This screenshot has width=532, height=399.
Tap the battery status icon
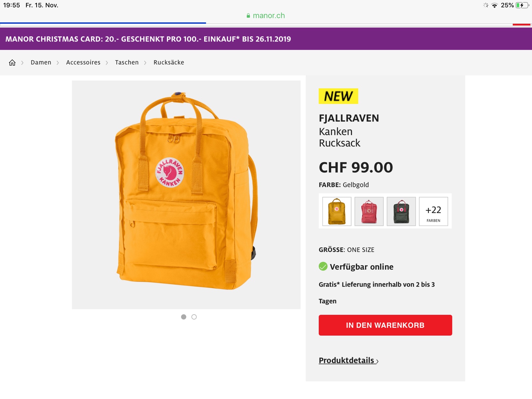pyautogui.click(x=522, y=5)
